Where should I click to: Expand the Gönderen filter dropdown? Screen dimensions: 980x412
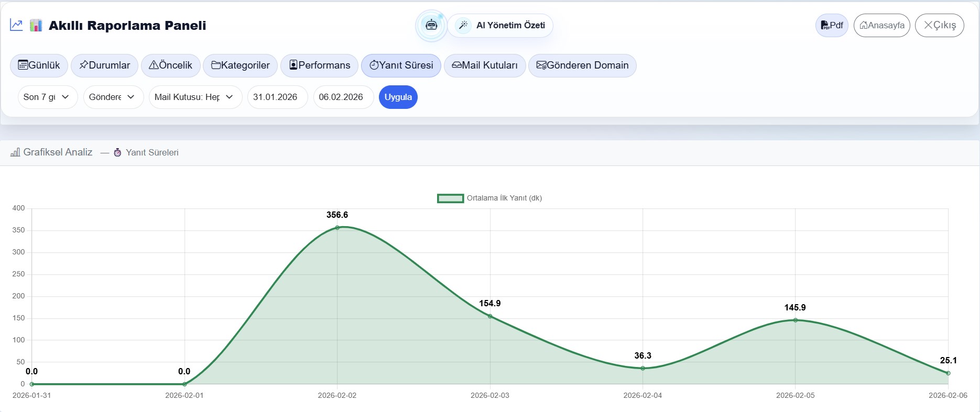(x=113, y=97)
